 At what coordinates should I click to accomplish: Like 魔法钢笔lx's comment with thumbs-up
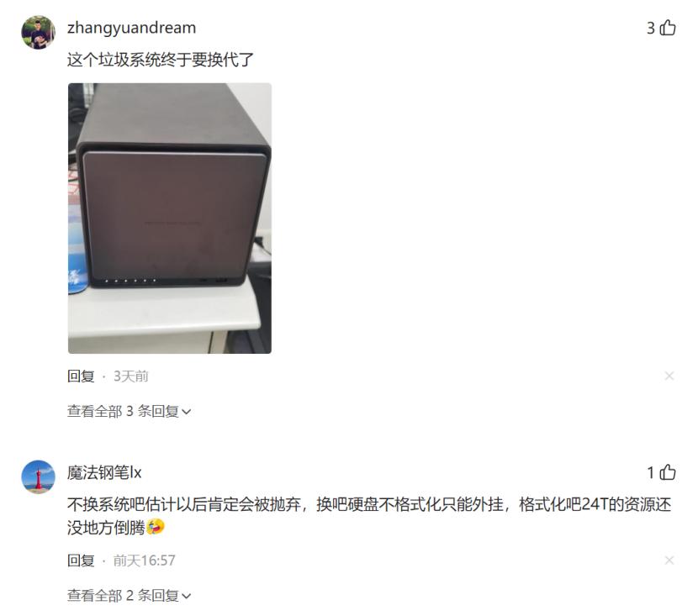(x=667, y=472)
